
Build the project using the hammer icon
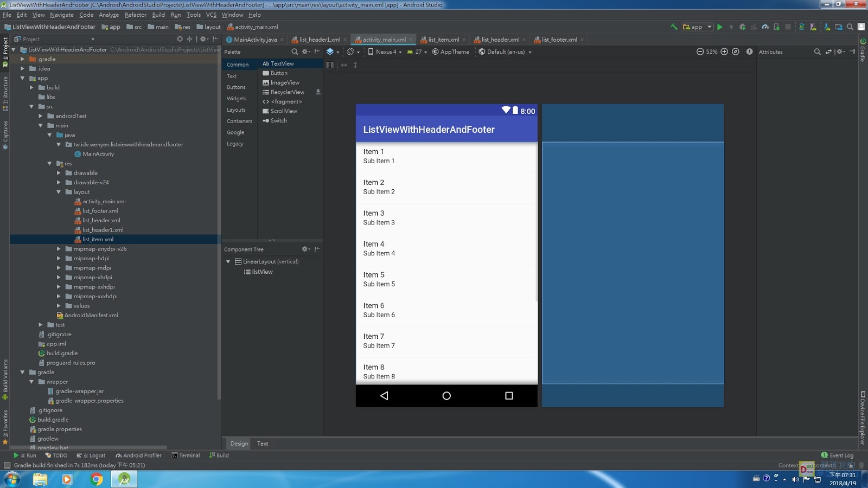(x=674, y=27)
